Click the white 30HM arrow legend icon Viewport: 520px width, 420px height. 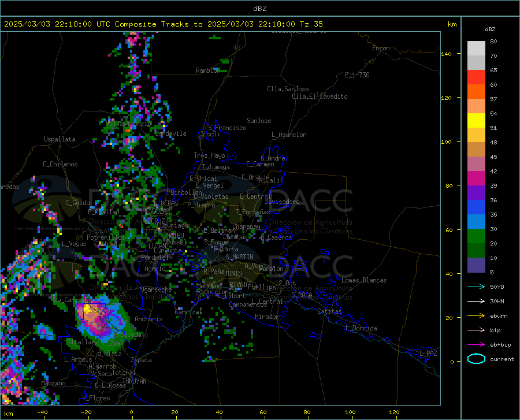[476, 301]
